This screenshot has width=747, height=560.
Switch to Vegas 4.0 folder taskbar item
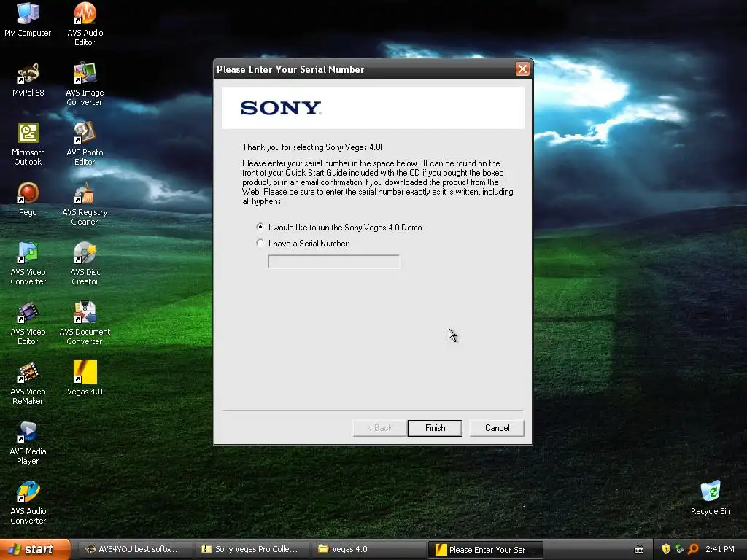[x=368, y=549]
